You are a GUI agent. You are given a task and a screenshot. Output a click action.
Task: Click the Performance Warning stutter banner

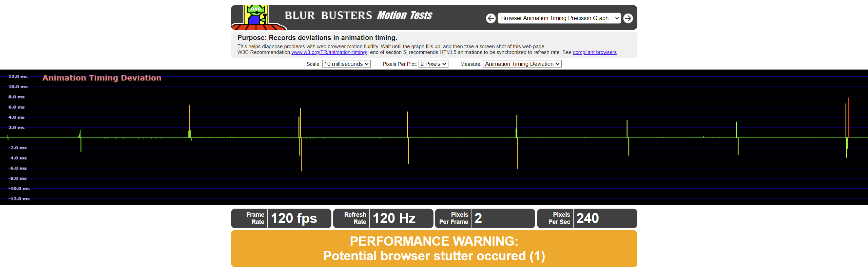(x=434, y=249)
